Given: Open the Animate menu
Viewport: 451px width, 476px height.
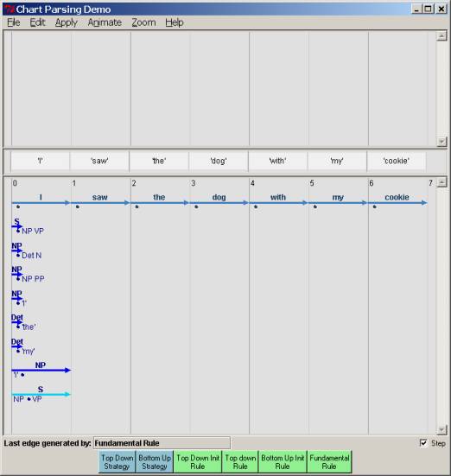Looking at the screenshot, I should pos(105,22).
